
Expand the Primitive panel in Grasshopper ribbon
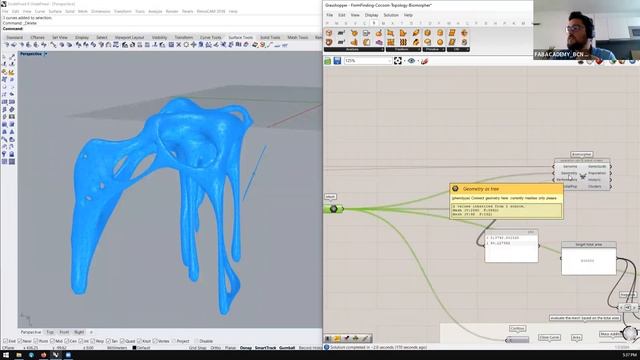coord(433,49)
